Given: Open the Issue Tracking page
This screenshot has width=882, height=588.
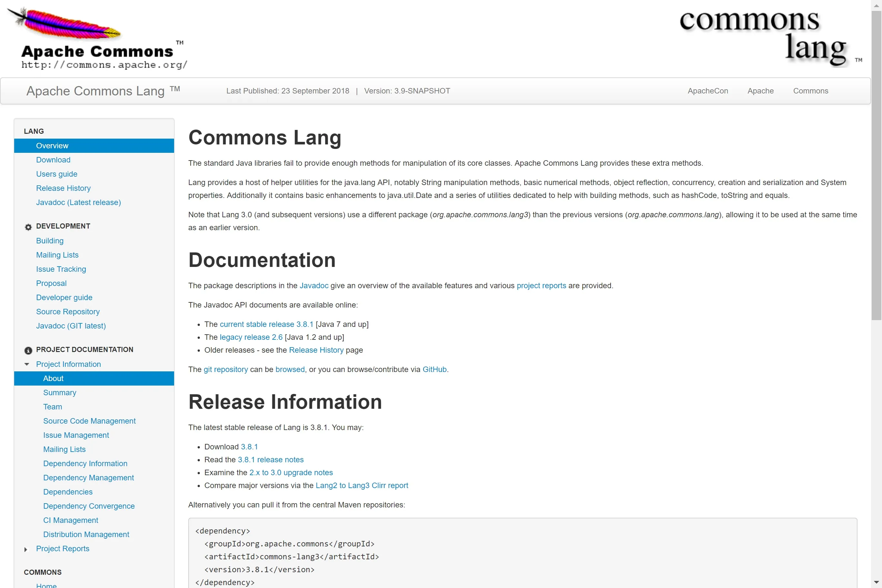Looking at the screenshot, I should click(61, 269).
